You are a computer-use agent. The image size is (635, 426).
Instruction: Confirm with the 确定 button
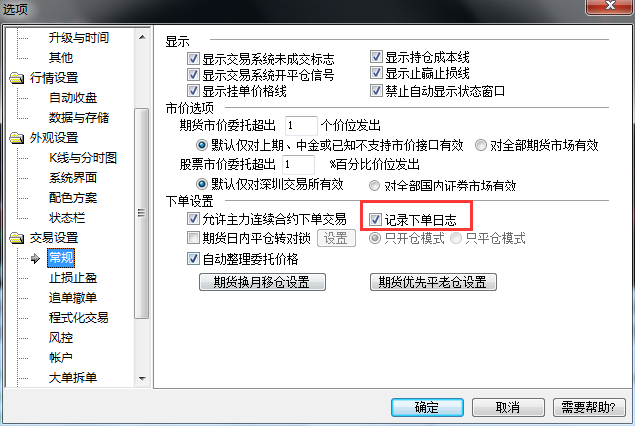point(427,407)
